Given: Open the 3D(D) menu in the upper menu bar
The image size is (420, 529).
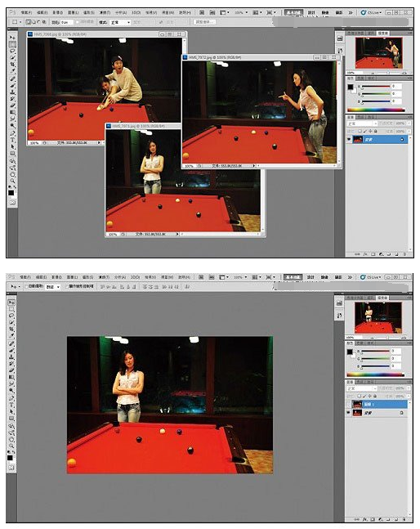Looking at the screenshot, I should click(136, 12).
